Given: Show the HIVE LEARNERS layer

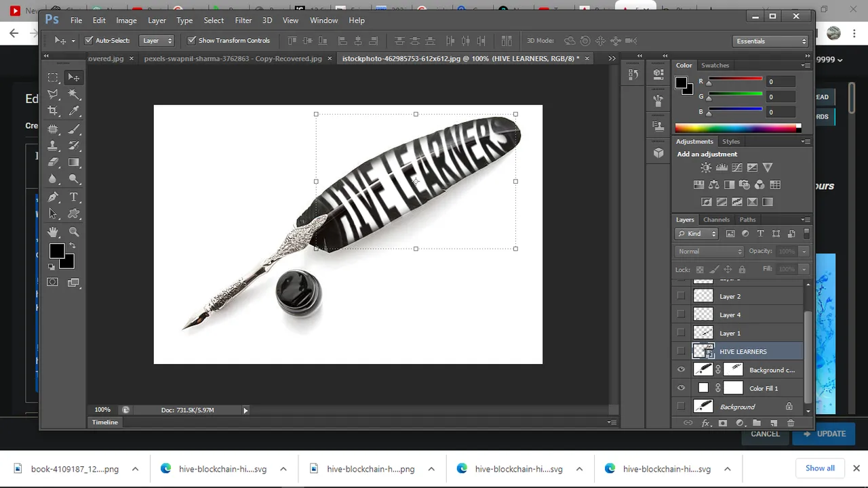Looking at the screenshot, I should pyautogui.click(x=681, y=351).
